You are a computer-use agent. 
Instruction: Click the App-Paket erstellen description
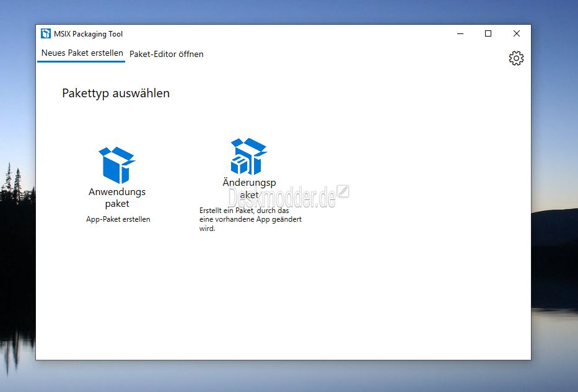pos(118,219)
